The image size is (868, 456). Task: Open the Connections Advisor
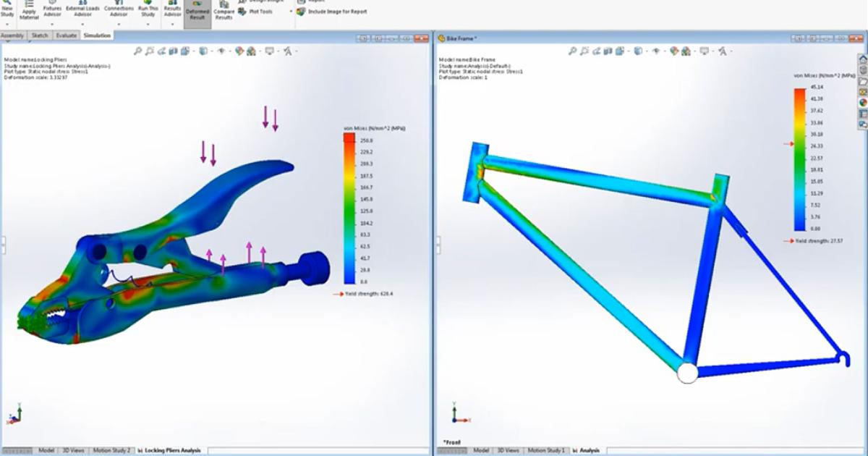point(118,9)
